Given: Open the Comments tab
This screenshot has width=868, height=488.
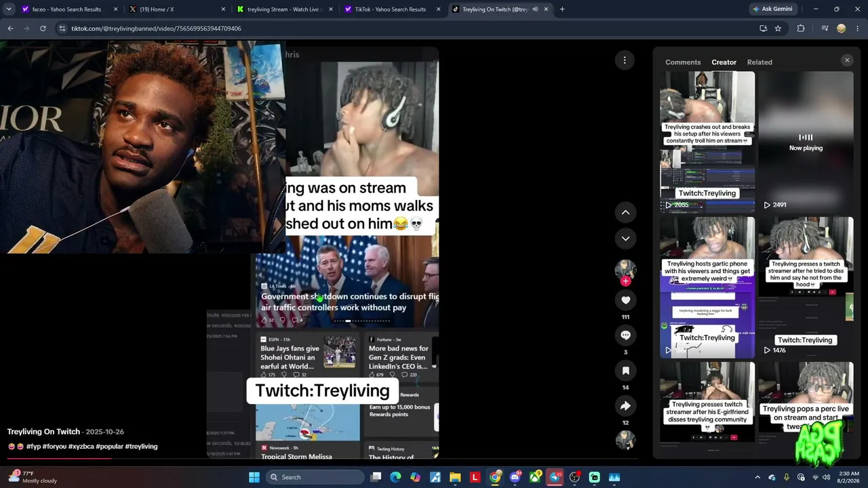Looking at the screenshot, I should coord(683,62).
